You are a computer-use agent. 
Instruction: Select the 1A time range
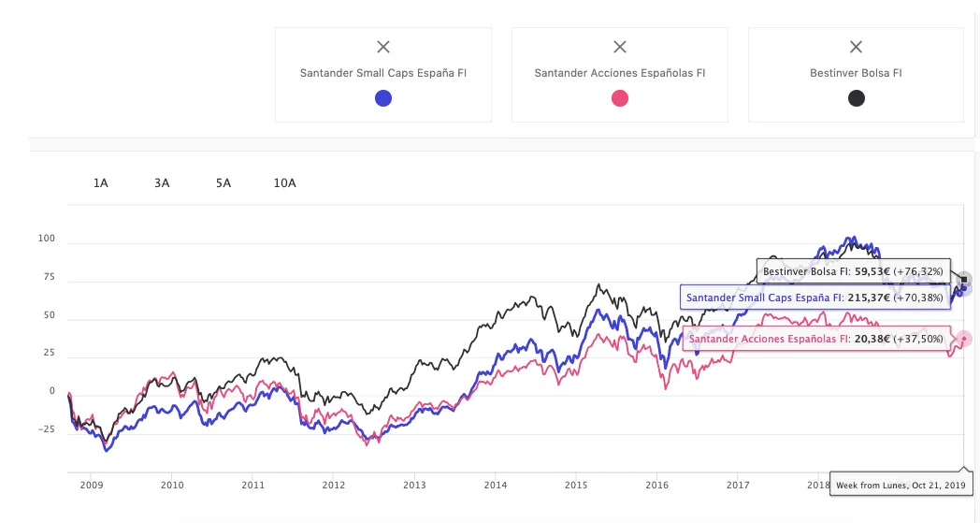101,183
